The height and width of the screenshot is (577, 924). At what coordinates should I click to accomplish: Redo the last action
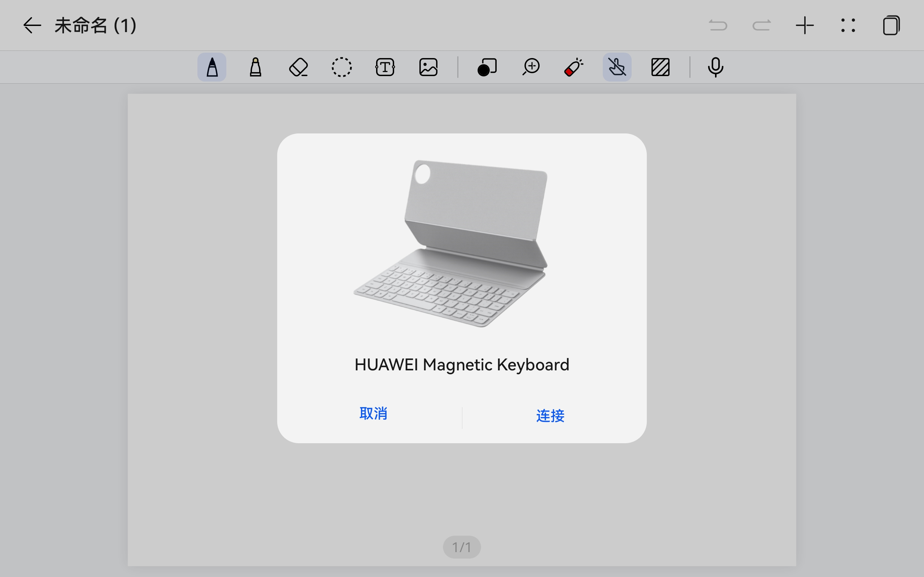pyautogui.click(x=761, y=26)
